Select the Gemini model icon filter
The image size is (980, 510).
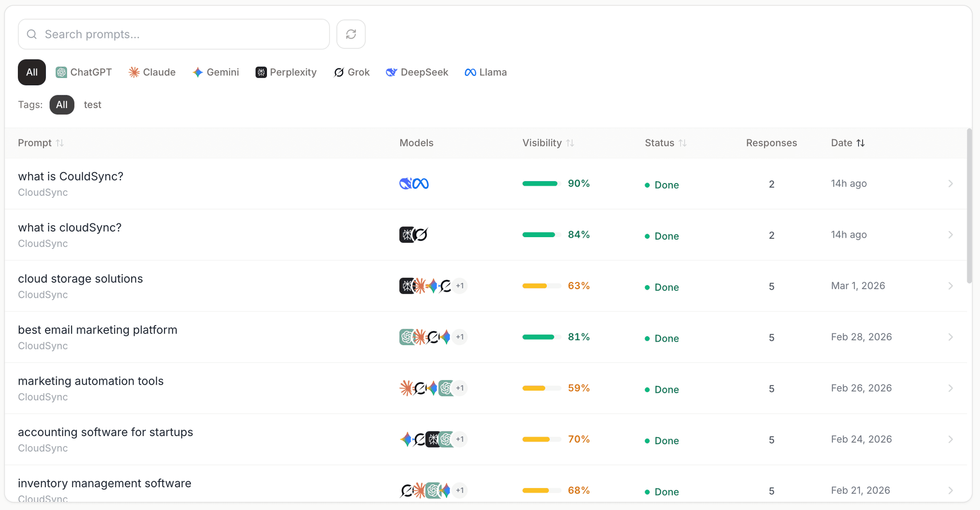198,72
